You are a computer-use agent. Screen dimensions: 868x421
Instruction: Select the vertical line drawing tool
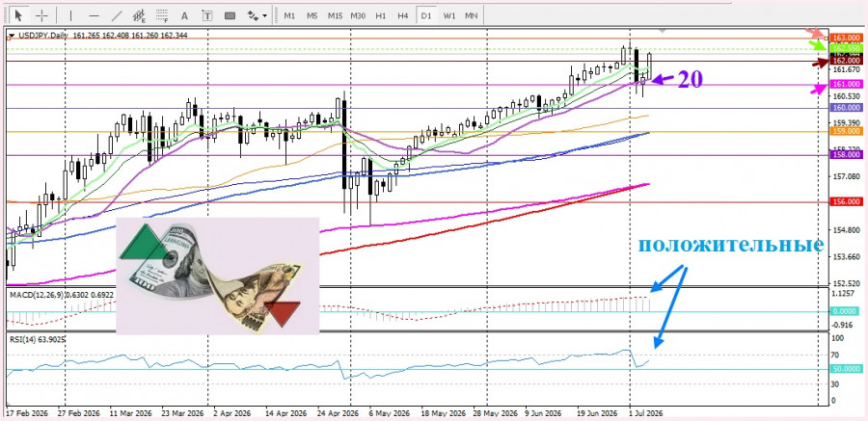tap(70, 15)
